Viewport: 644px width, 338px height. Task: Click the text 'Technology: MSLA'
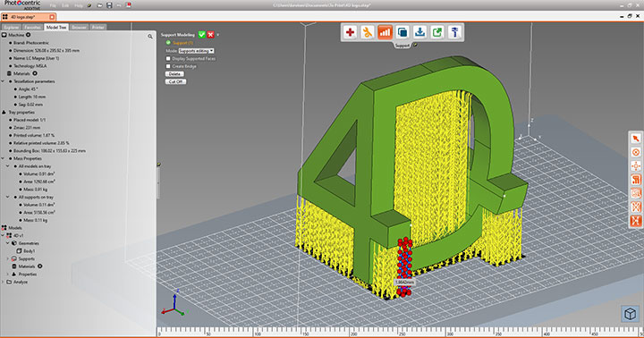click(x=30, y=65)
